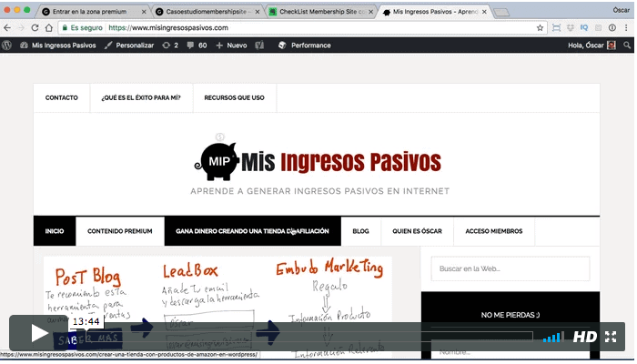Open admin bar search magnifier
The height and width of the screenshot is (364, 637).
(627, 45)
